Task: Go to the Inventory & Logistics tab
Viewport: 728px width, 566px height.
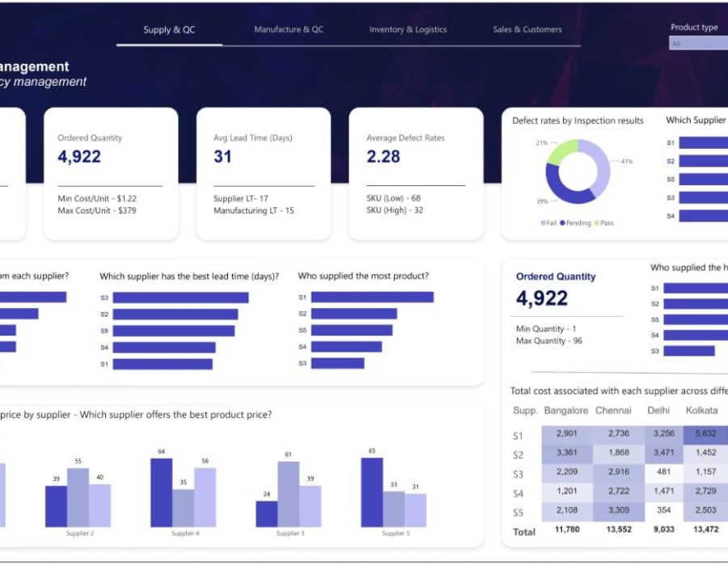Action: tap(408, 30)
